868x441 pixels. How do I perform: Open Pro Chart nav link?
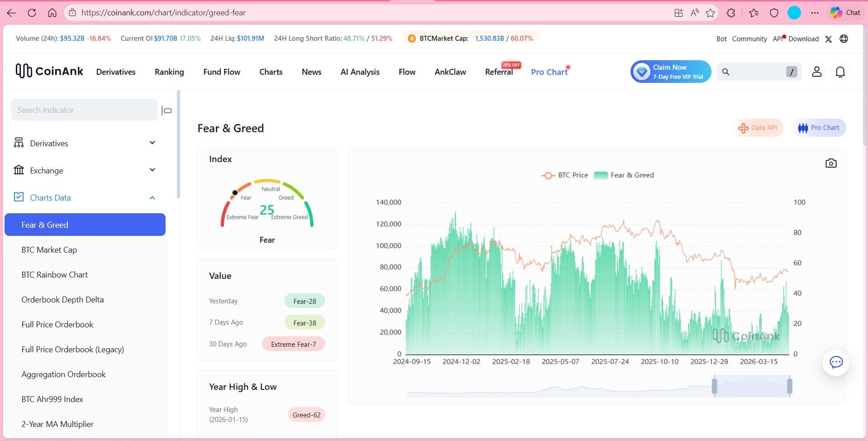click(549, 72)
